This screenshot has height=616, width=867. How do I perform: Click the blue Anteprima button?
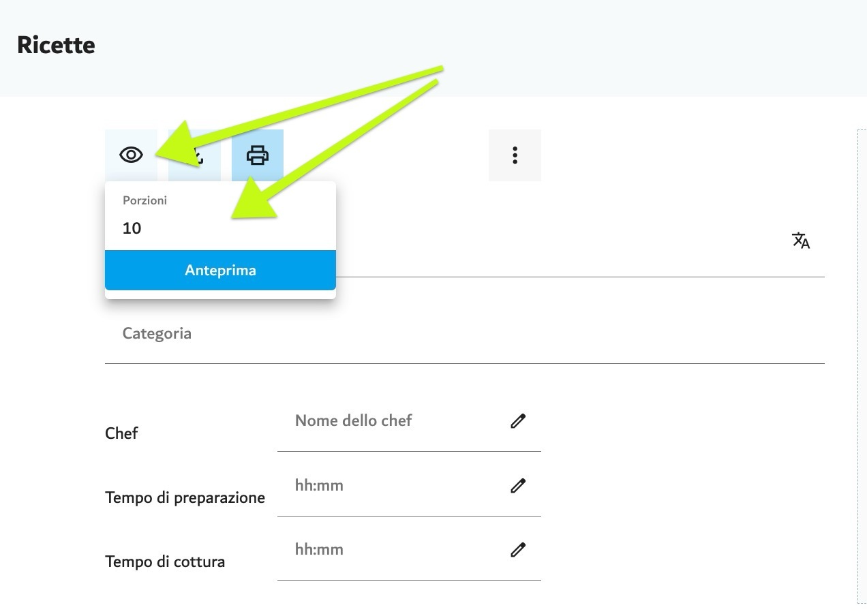click(220, 271)
